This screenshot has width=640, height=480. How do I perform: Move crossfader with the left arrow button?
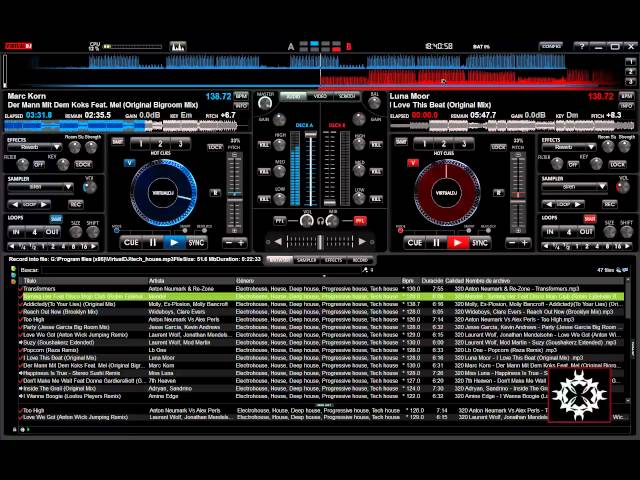[x=278, y=242]
